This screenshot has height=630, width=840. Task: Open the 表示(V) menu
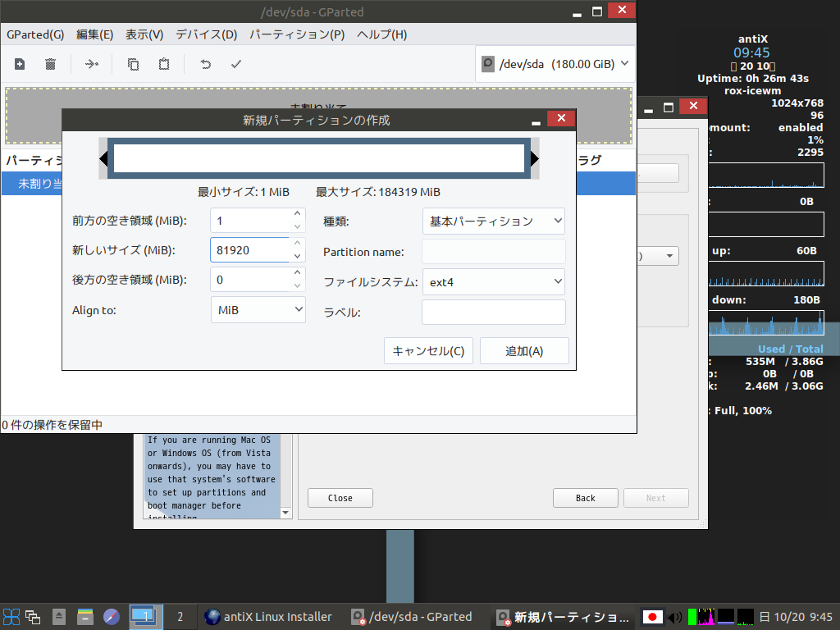click(x=144, y=34)
